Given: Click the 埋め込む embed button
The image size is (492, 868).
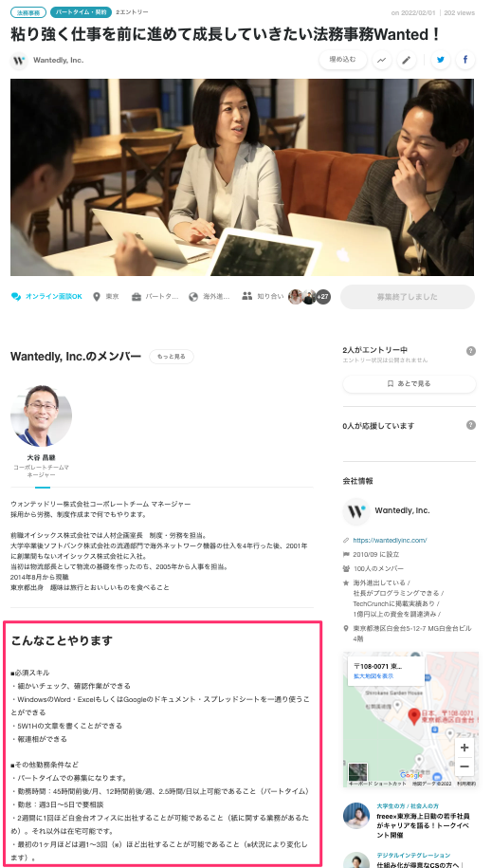Looking at the screenshot, I should (343, 60).
